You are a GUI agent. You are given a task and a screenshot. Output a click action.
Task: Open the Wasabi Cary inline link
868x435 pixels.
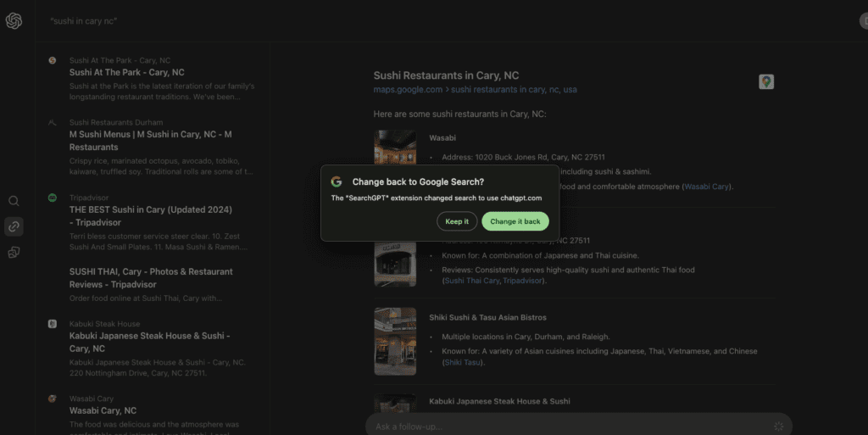(706, 187)
